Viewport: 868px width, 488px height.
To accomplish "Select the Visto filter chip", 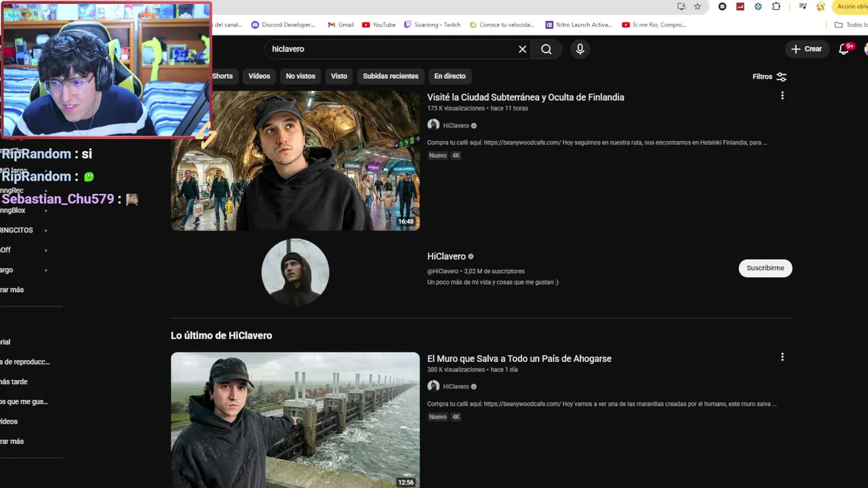I will click(339, 76).
